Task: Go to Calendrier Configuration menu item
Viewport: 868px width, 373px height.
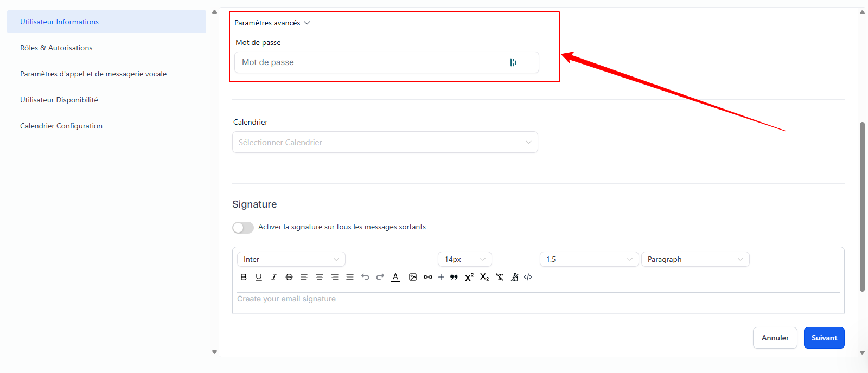Action: coord(61,126)
